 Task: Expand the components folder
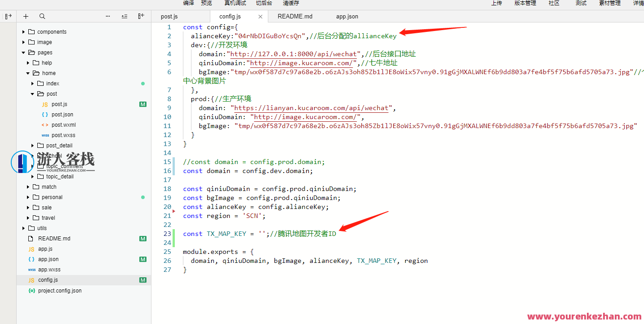pos(52,32)
